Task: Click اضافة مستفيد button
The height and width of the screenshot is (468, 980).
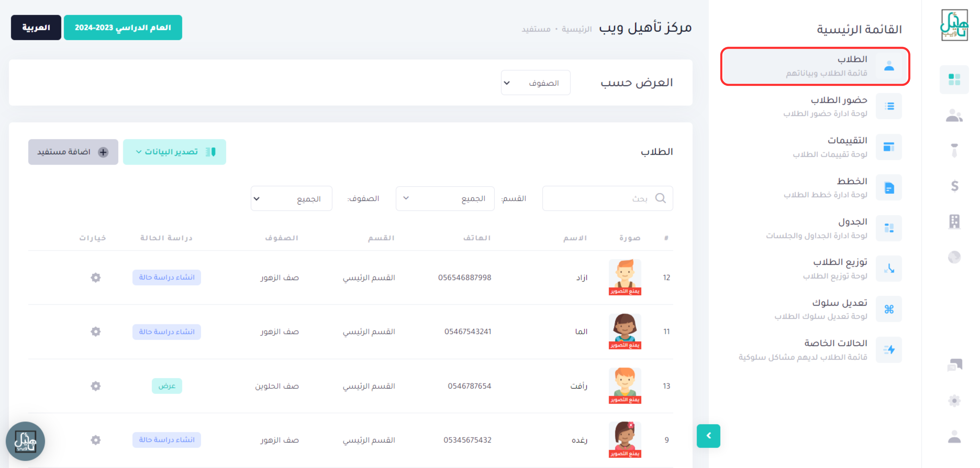Action: tap(73, 152)
